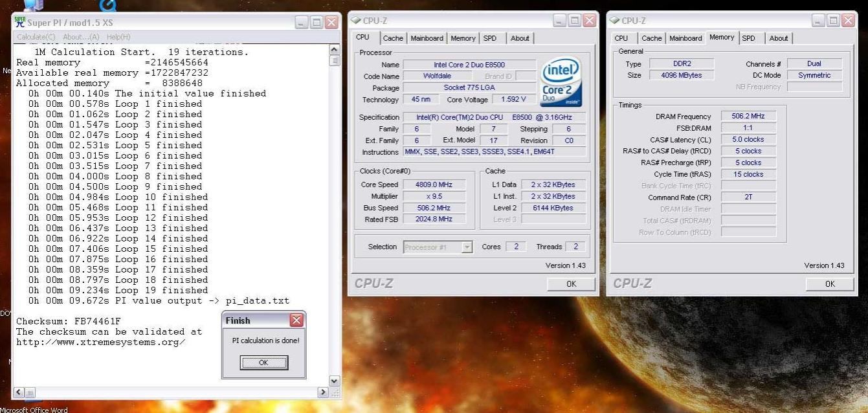Viewport: 868px width, 413px height.
Task: Click the processor Name field Intel Core 2 Duo E8500
Action: click(469, 65)
